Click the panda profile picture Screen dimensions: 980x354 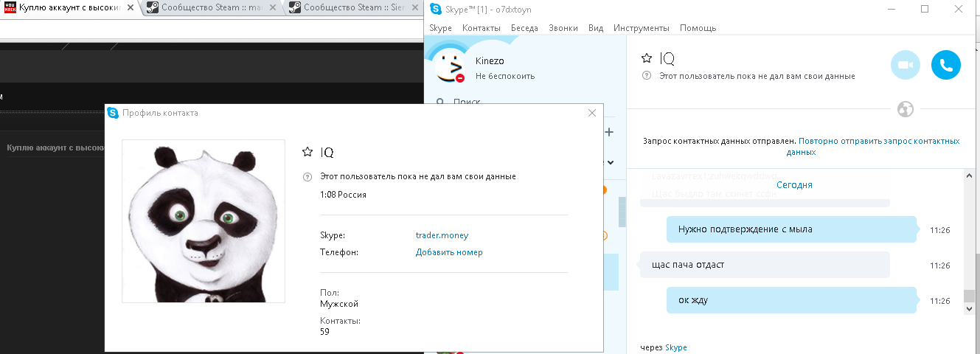(x=204, y=221)
